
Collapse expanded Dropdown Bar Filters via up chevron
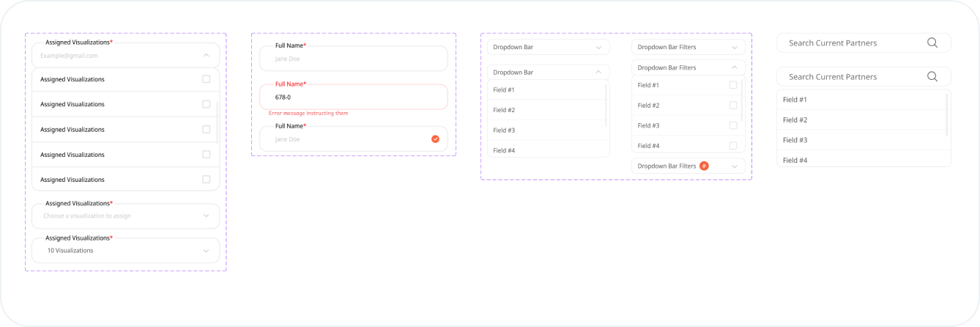[x=735, y=67]
